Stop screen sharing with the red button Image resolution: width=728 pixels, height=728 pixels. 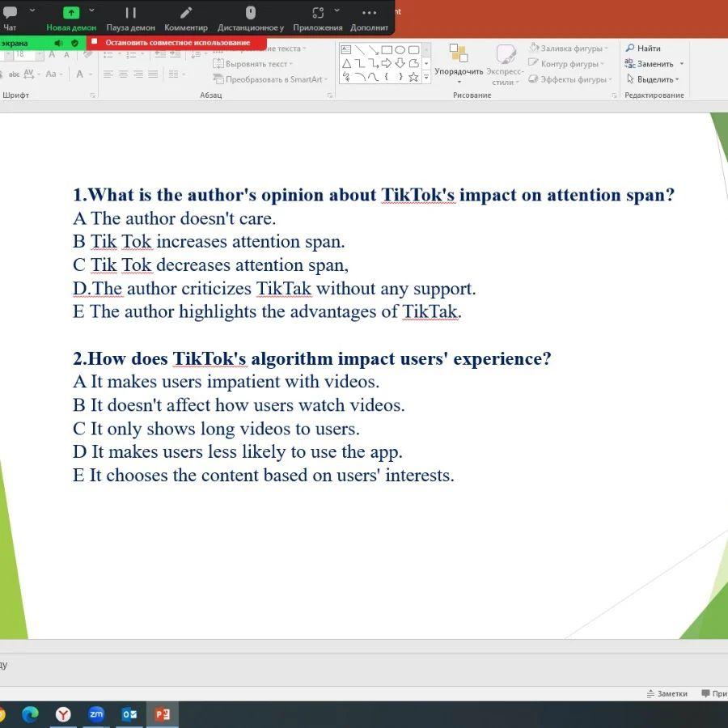coord(177,43)
